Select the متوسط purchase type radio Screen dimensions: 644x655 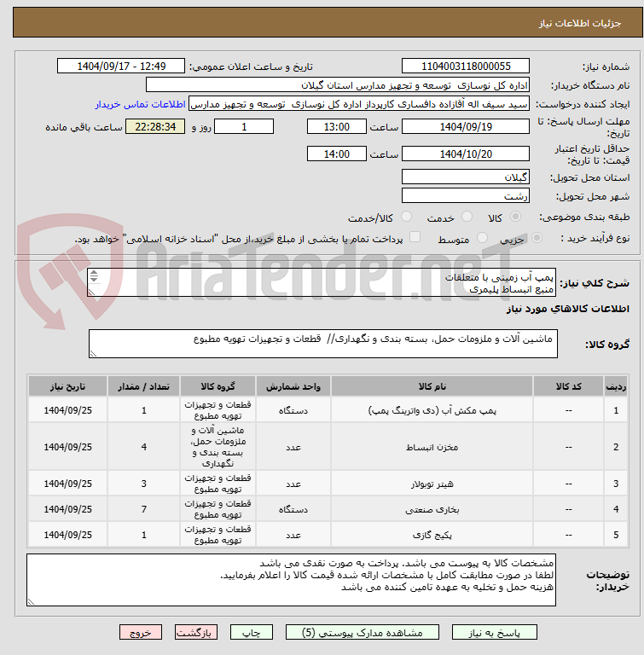click(x=482, y=238)
